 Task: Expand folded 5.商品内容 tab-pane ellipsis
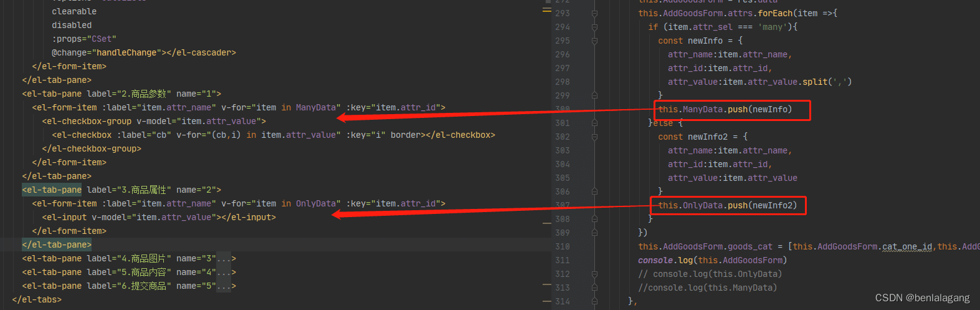pos(224,272)
